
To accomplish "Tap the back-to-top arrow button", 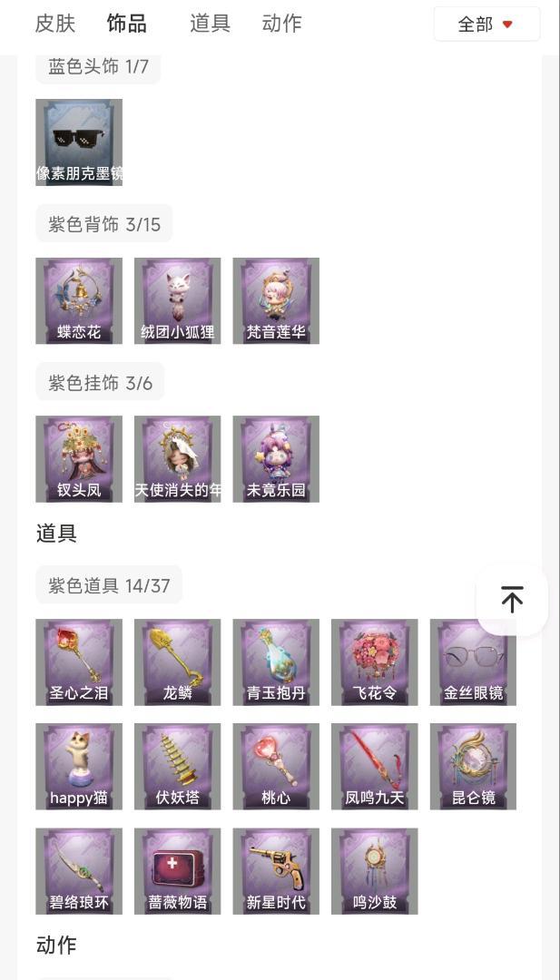I will [512, 600].
